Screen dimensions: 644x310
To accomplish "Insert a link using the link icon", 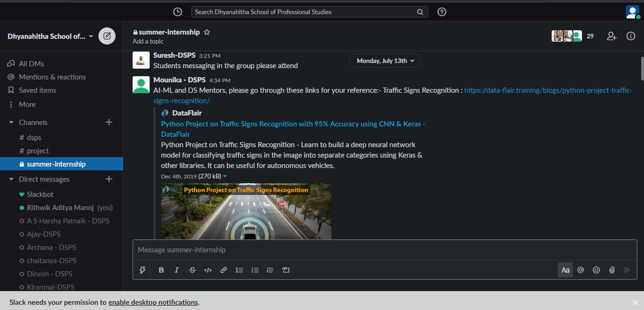I will [224, 270].
